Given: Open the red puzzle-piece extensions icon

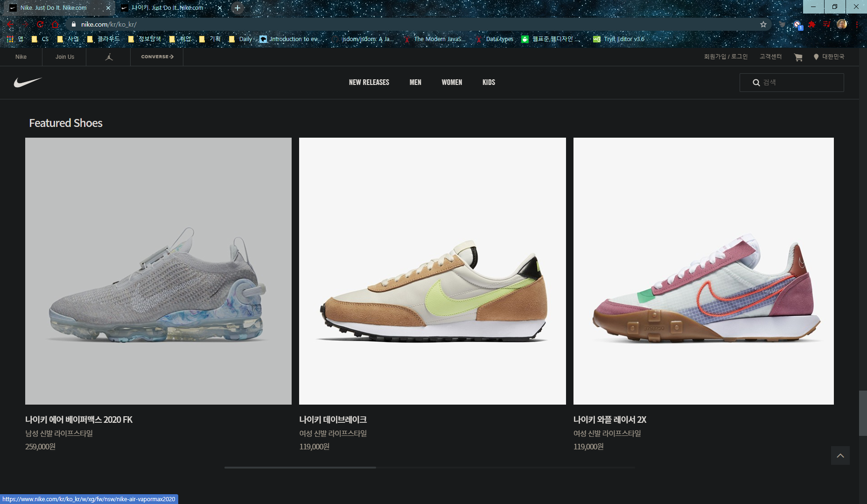Looking at the screenshot, I should [x=812, y=24].
